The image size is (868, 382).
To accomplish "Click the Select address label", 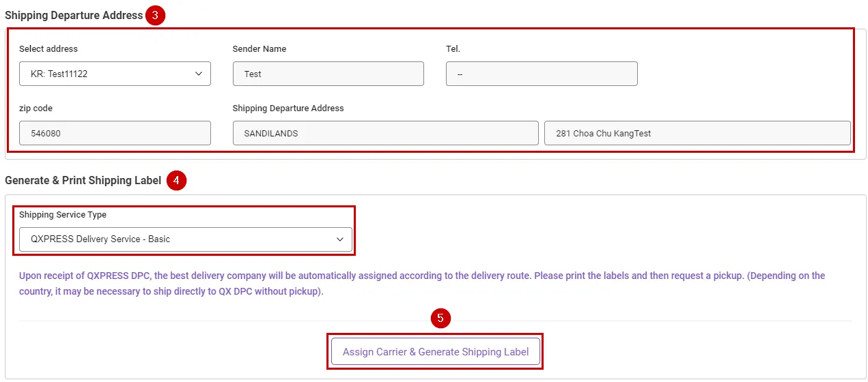I will pyautogui.click(x=48, y=49).
